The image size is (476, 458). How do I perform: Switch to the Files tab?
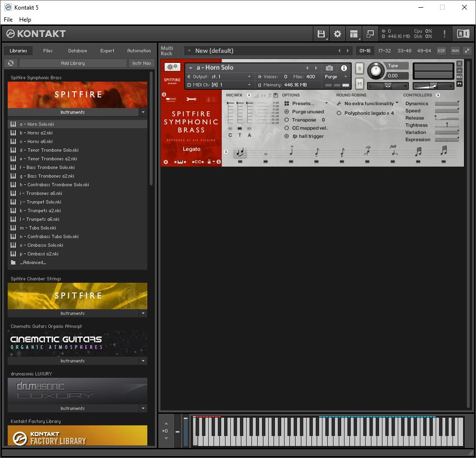tap(48, 51)
